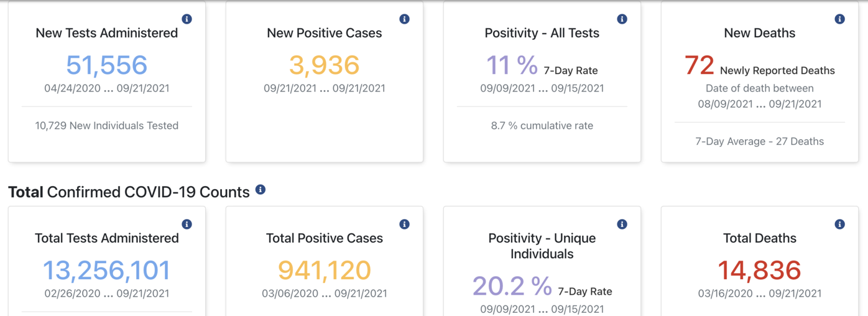Open Positivity - Unique Individuals info icon

pyautogui.click(x=622, y=225)
